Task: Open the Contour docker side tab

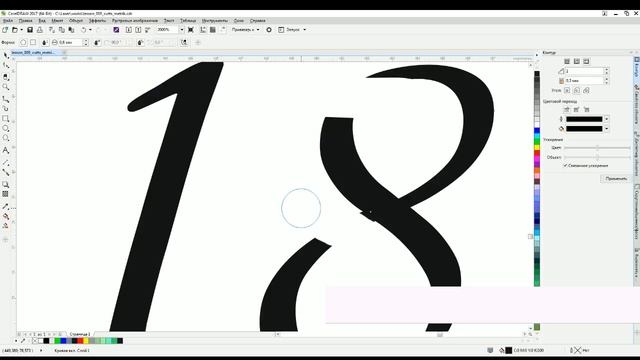Action: coord(636,67)
